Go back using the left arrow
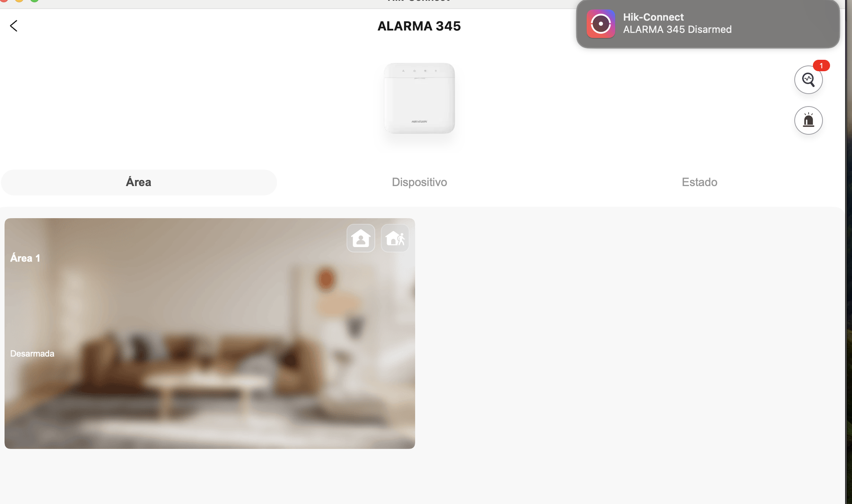Screen dimensions: 852x504 coord(14,26)
